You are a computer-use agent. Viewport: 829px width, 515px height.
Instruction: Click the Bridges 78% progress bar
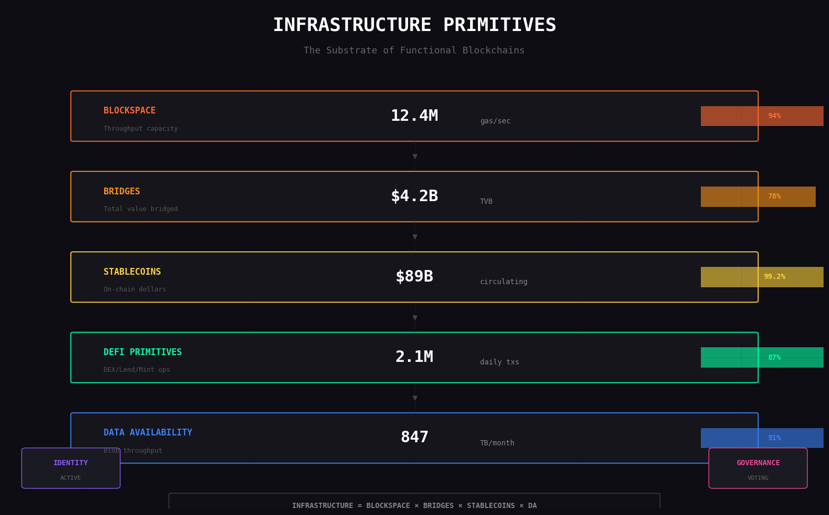757,197
